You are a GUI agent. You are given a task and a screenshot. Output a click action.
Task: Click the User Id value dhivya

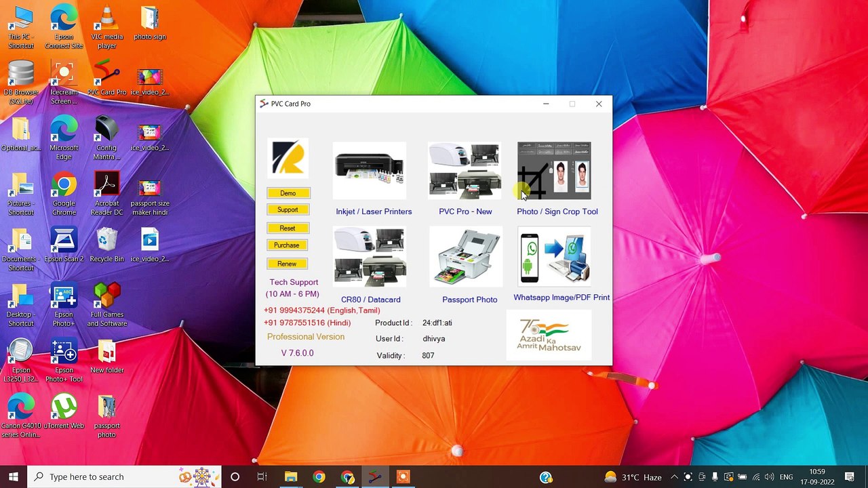tap(434, 339)
